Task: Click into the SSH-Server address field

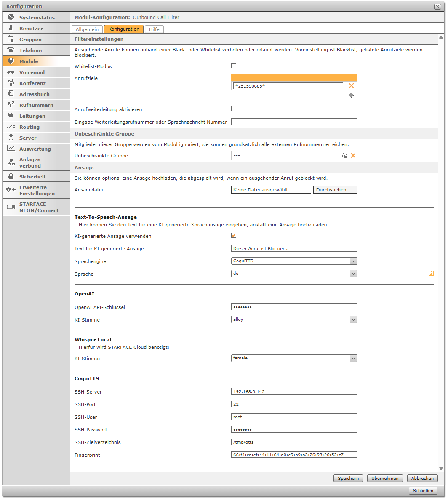Action: (x=294, y=391)
